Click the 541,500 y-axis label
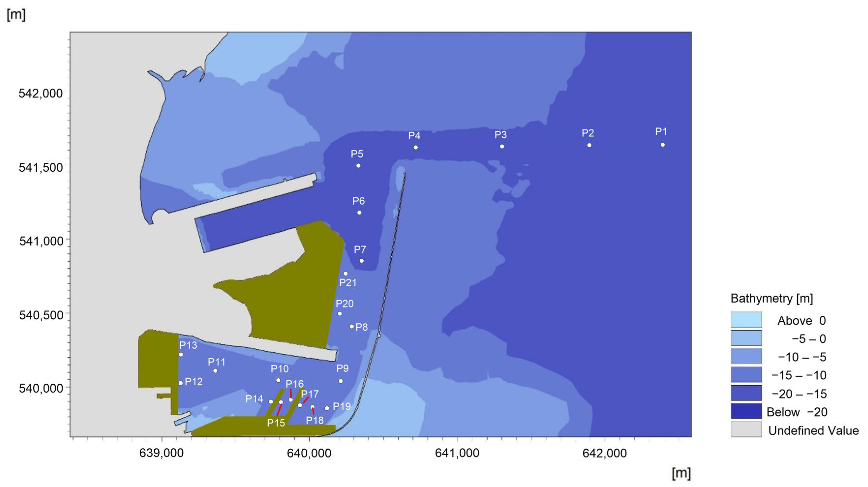The height and width of the screenshot is (487, 868). pyautogui.click(x=40, y=167)
